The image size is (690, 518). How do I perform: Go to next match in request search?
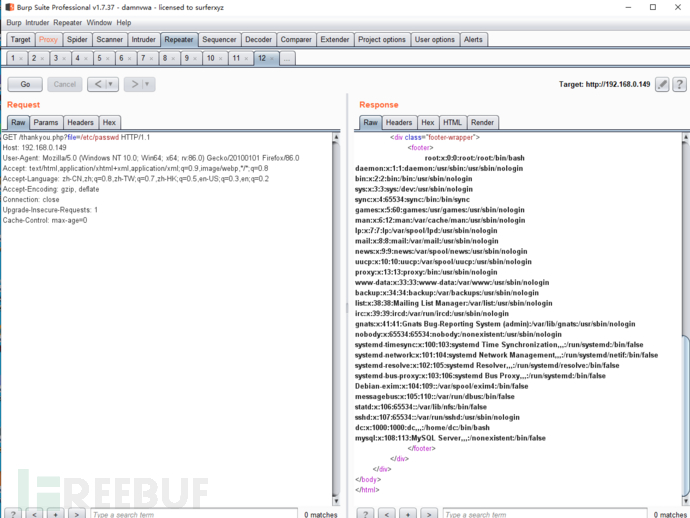click(77, 514)
